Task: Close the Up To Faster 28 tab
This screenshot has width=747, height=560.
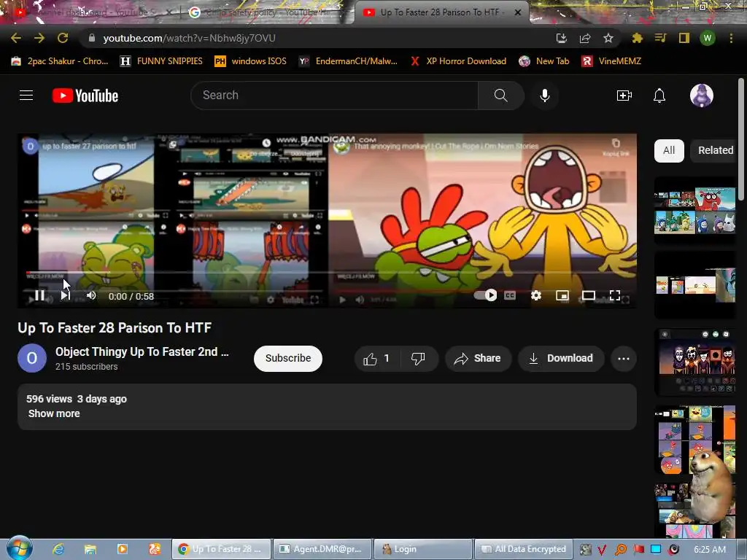Action: tap(518, 12)
